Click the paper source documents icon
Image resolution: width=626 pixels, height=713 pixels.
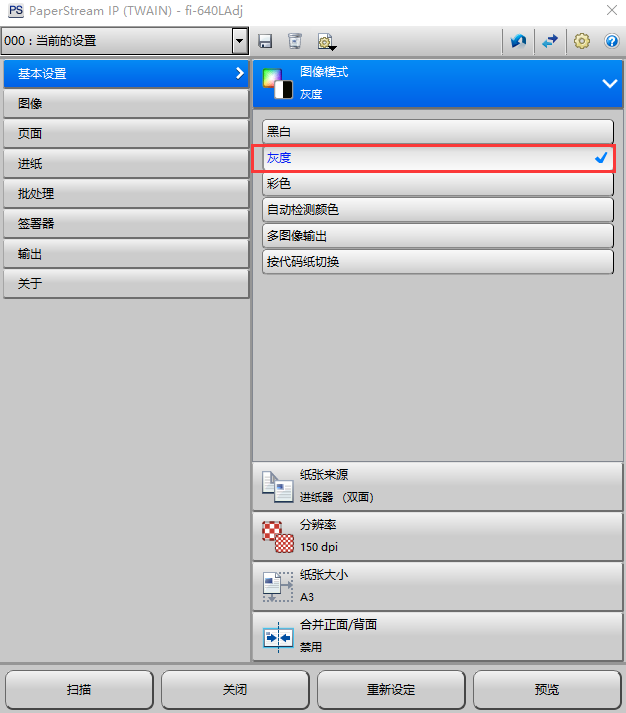tap(277, 487)
